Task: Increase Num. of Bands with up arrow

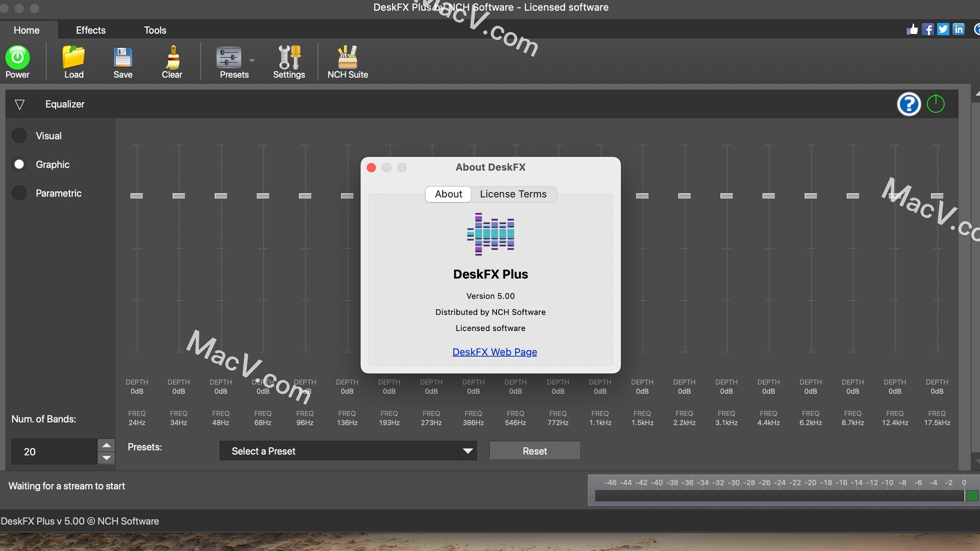Action: pyautogui.click(x=106, y=445)
